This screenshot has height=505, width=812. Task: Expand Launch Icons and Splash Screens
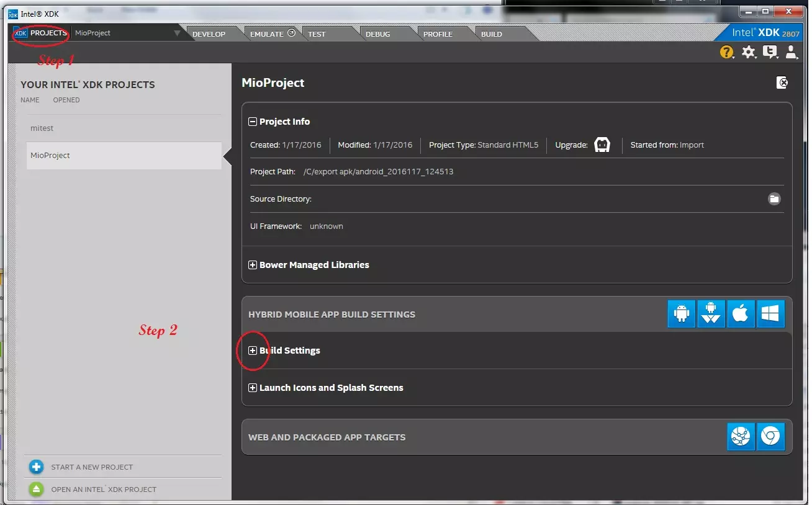tap(253, 388)
